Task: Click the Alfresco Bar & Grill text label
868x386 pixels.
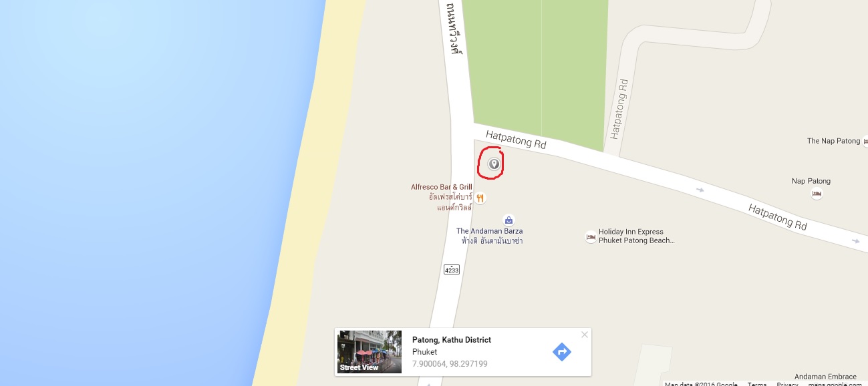Action: 442,197
